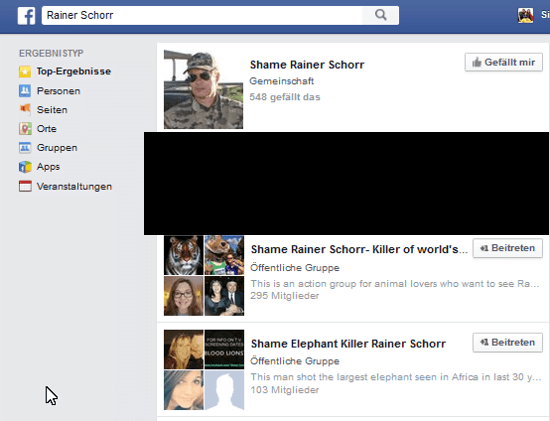This screenshot has height=421, width=550.
Task: Click the search magnifier button
Action: [x=381, y=15]
